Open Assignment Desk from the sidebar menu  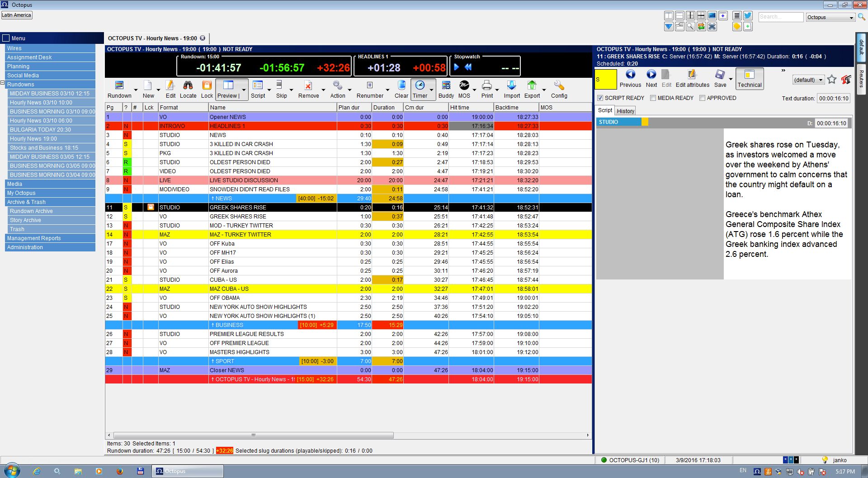tap(29, 57)
